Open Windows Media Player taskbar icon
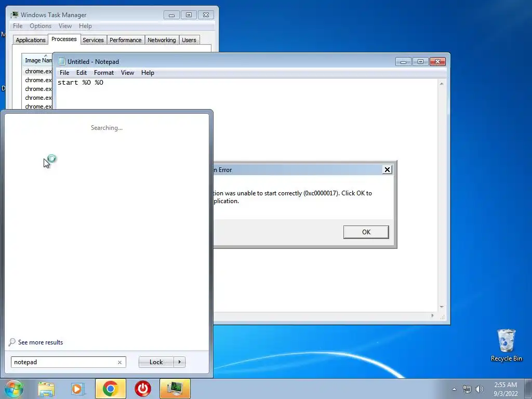 point(78,389)
